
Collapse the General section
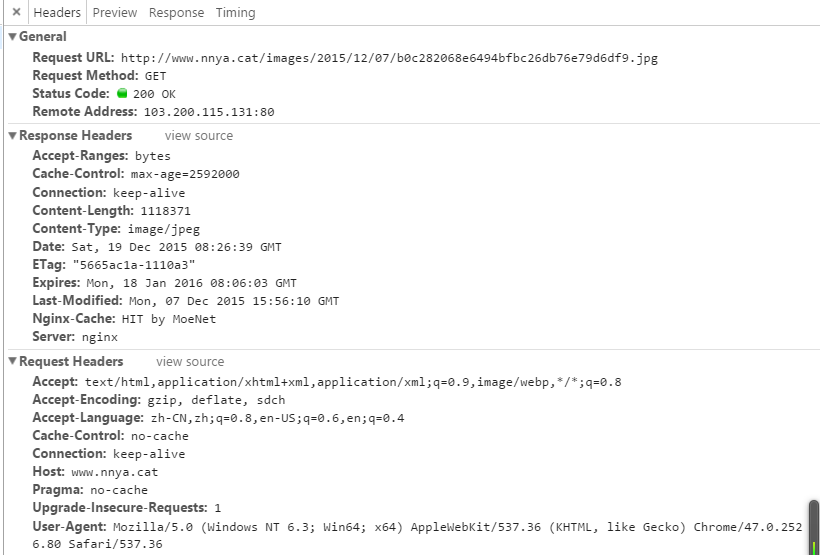click(x=13, y=37)
